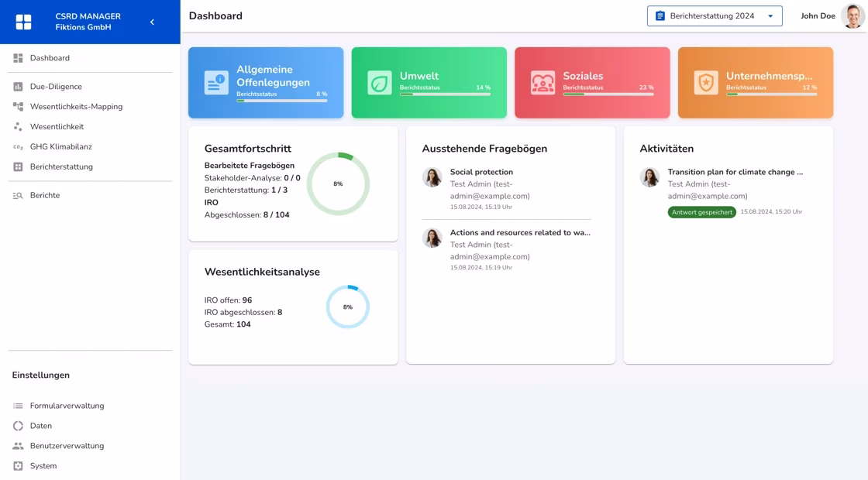
Task: Open the Due-Diligence section via its chart icon
Action: click(17, 86)
